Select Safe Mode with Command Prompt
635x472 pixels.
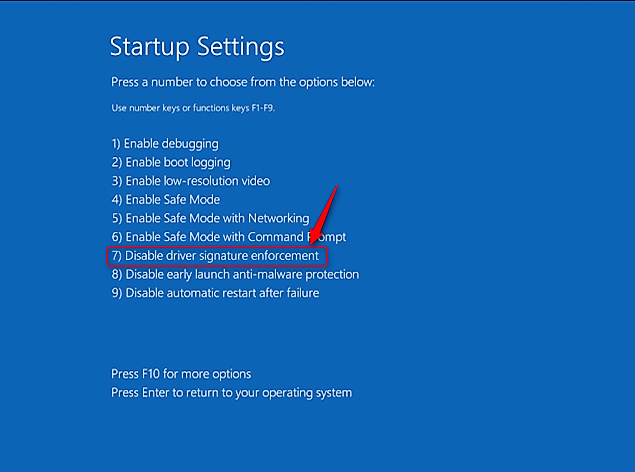(x=228, y=237)
